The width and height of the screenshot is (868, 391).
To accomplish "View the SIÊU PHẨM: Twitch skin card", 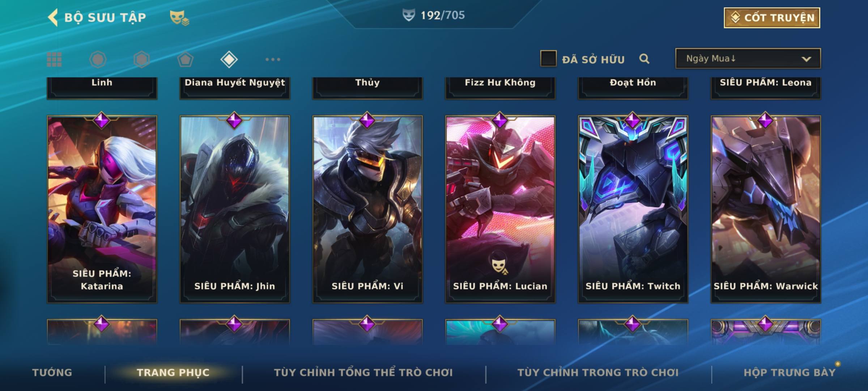I will 633,209.
